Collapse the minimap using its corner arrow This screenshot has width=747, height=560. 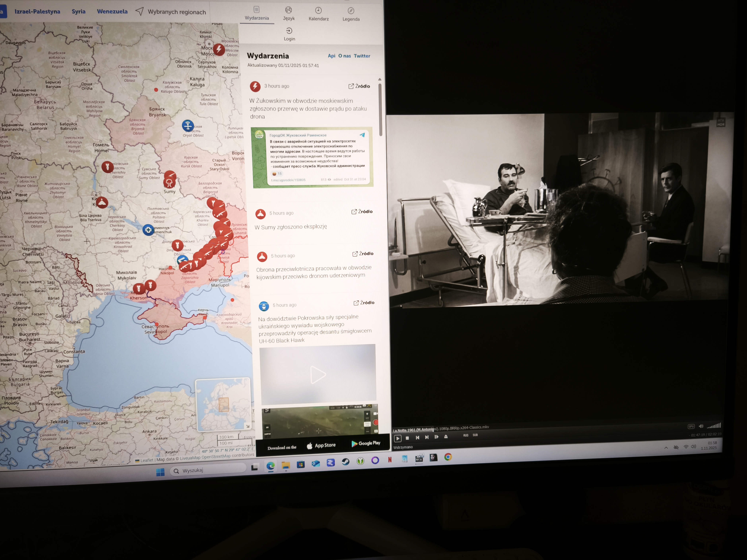pyautogui.click(x=247, y=426)
